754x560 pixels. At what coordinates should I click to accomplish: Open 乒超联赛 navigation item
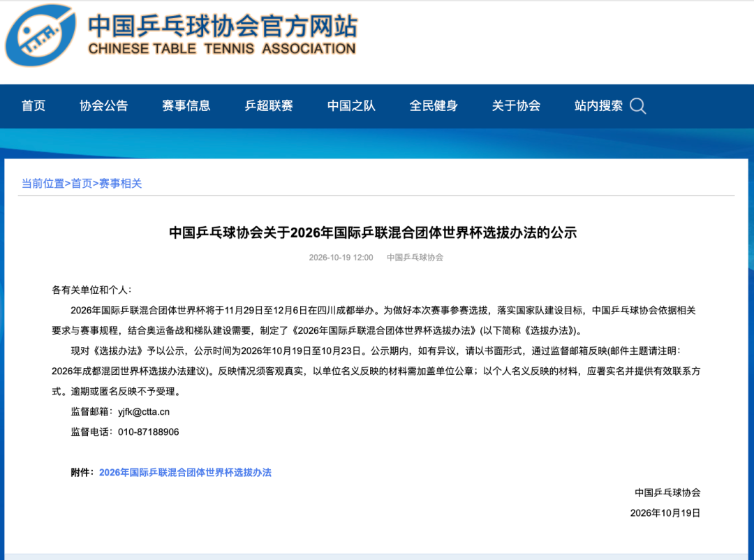[x=269, y=106]
